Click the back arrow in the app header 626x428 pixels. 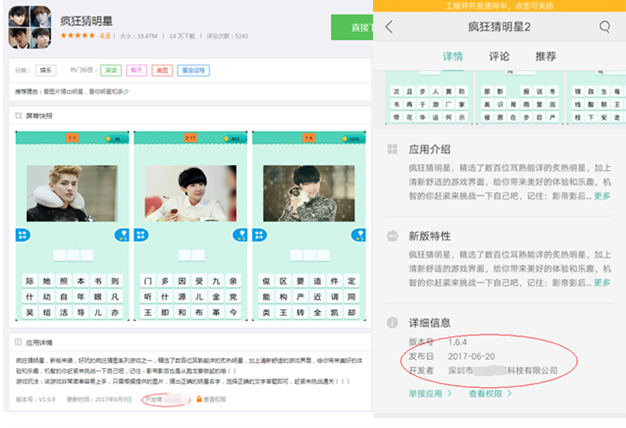point(389,27)
